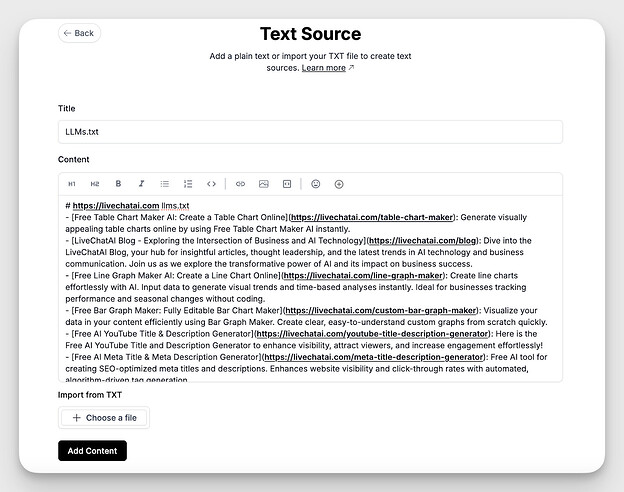Screen dimensions: 624x492
Task: Click the https://livechatai.com heading link
Action: (x=116, y=206)
